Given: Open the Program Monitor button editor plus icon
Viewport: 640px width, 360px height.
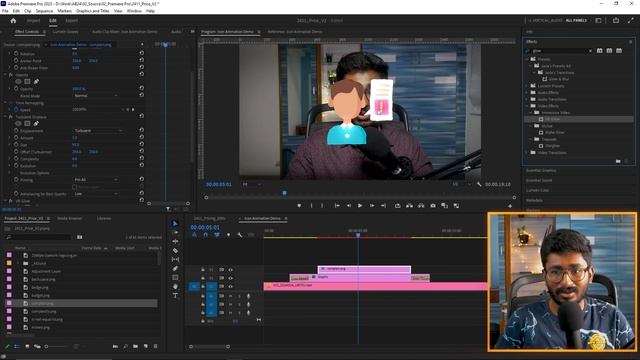Looking at the screenshot, I should click(510, 206).
